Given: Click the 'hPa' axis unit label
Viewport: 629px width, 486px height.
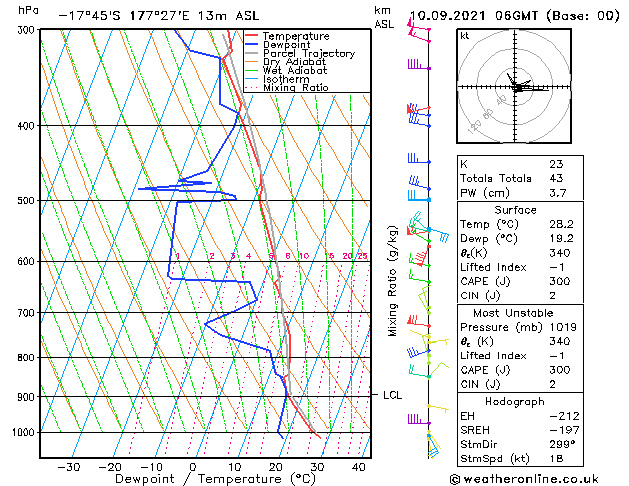Looking at the screenshot, I should click(x=28, y=10).
